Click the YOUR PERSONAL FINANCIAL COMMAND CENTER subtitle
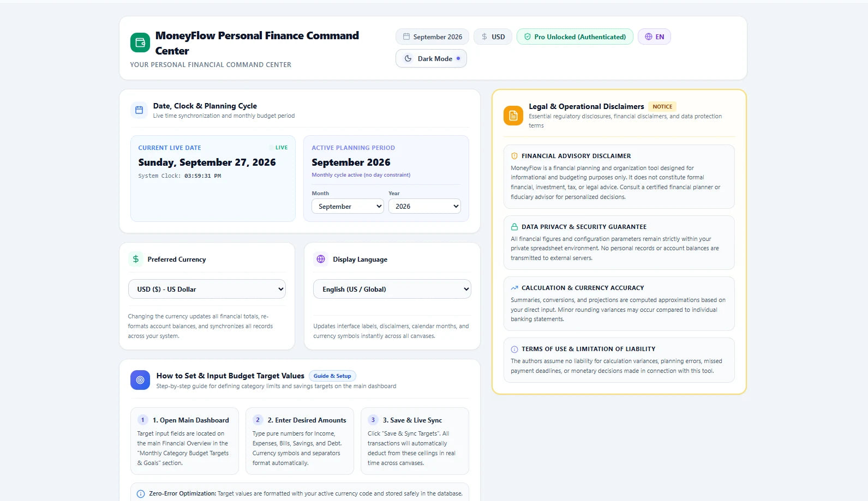 coord(211,64)
